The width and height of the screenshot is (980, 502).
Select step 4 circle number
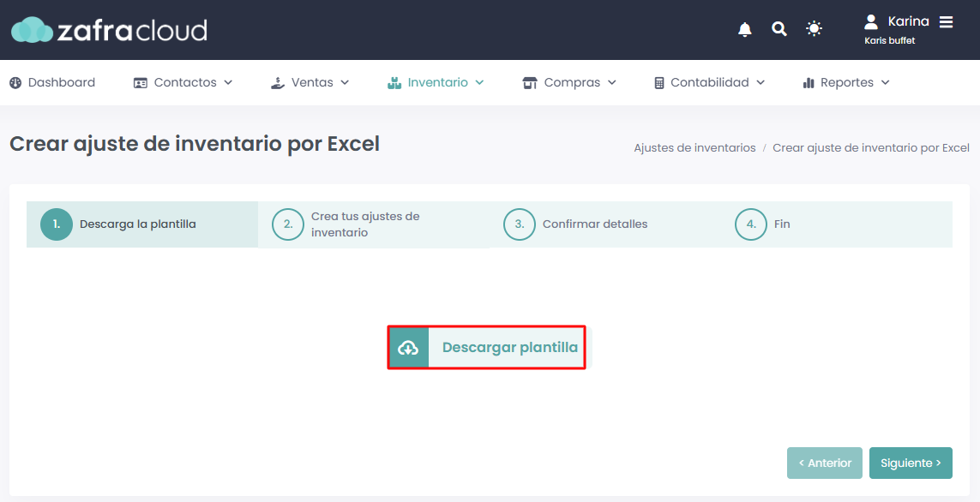pyautogui.click(x=751, y=224)
